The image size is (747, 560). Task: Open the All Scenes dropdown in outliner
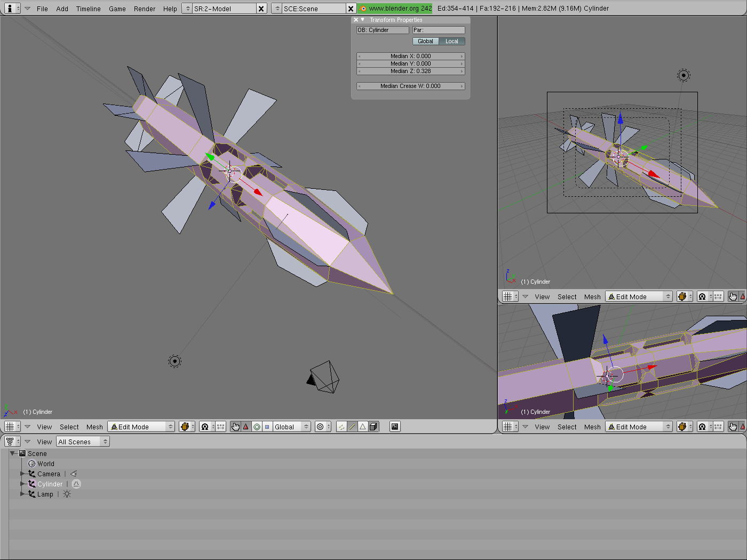(83, 442)
